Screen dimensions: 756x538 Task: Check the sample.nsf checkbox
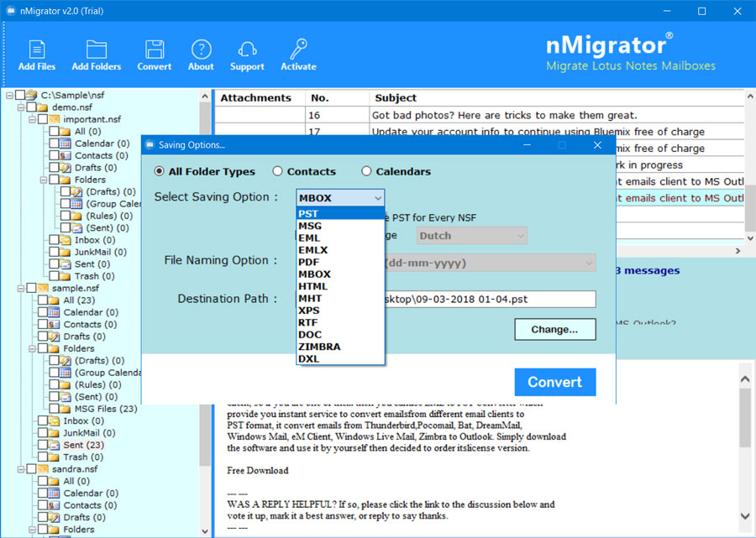point(31,288)
